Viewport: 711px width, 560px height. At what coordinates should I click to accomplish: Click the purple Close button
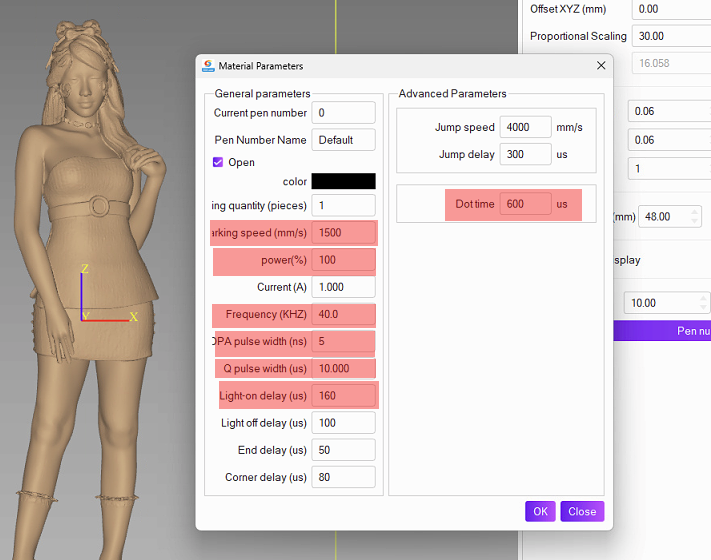[x=582, y=511]
